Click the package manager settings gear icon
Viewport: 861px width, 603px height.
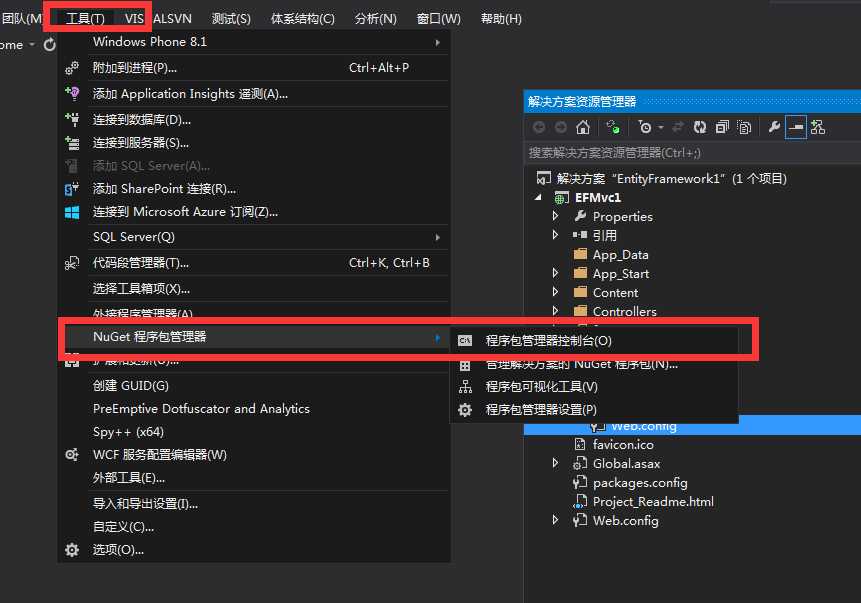tap(465, 410)
